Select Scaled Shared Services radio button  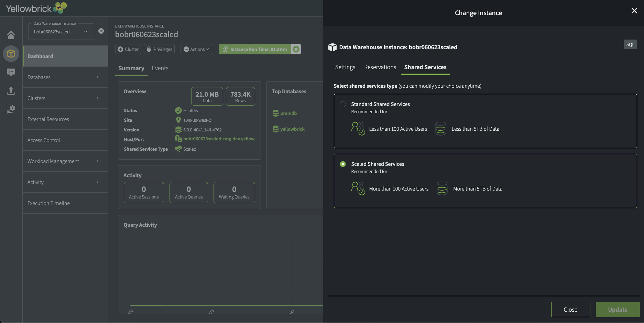343,164
